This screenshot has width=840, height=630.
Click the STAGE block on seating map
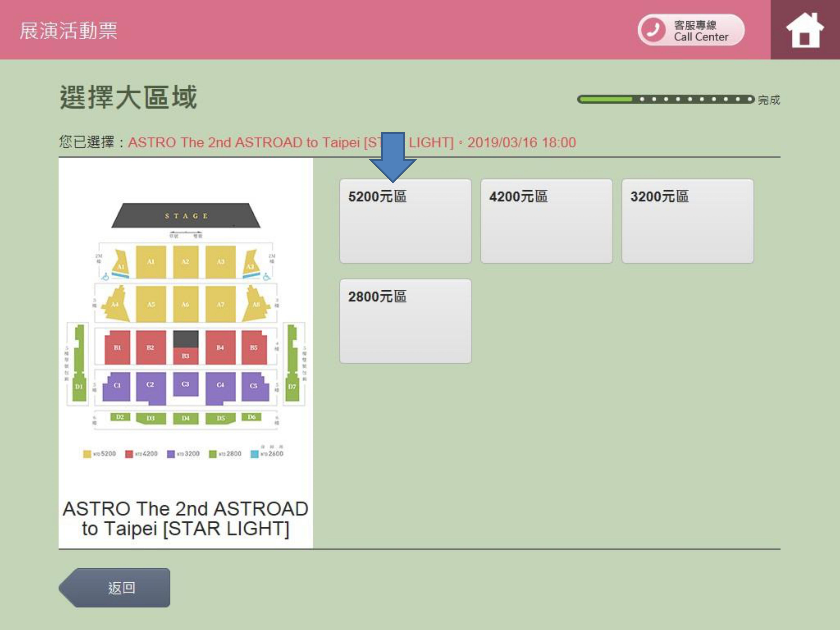(x=186, y=215)
